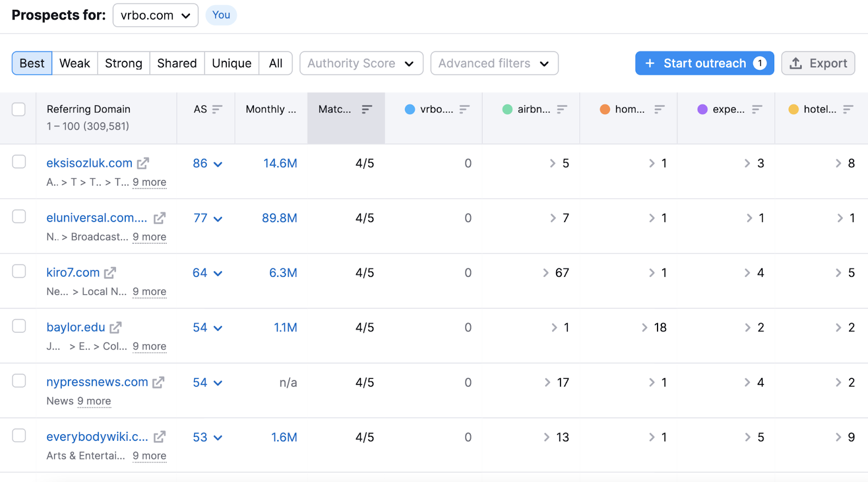
Task: Select the Best tab
Action: 32,64
